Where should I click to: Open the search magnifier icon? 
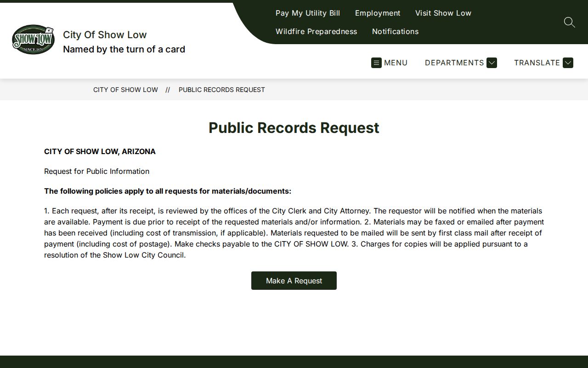(569, 22)
